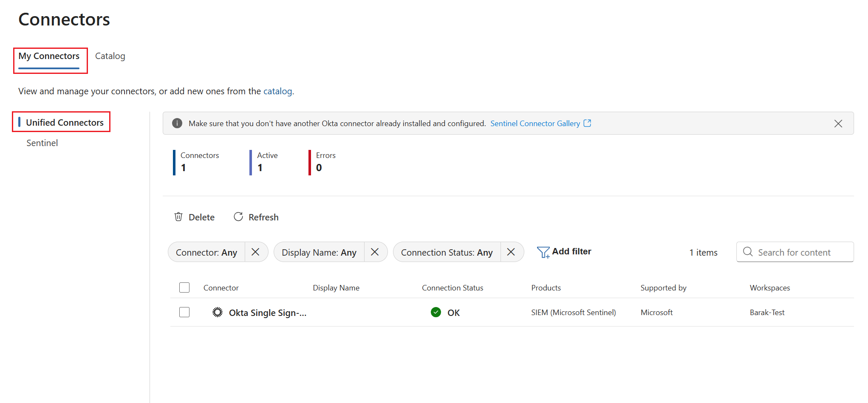This screenshot has width=868, height=403.
Task: Select Sentinel in the left sidebar
Action: [42, 143]
